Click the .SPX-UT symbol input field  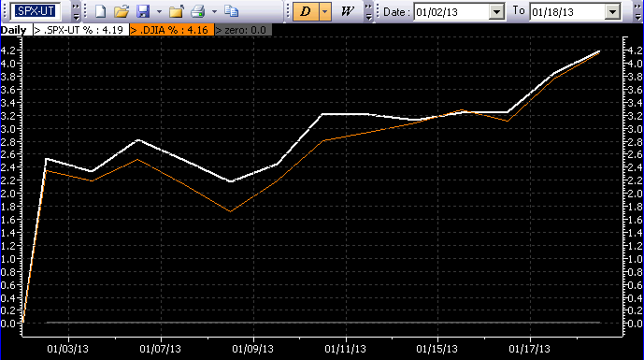click(x=36, y=11)
